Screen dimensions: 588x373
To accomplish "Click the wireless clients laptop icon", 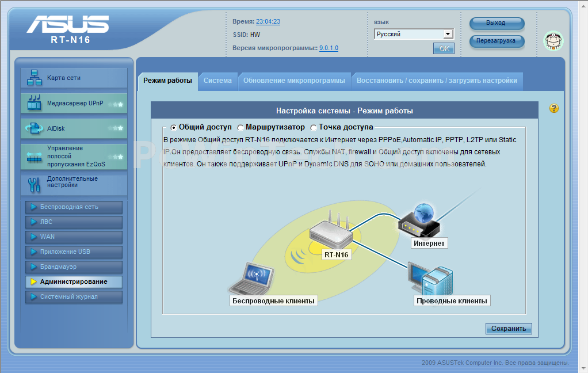I will tap(251, 280).
